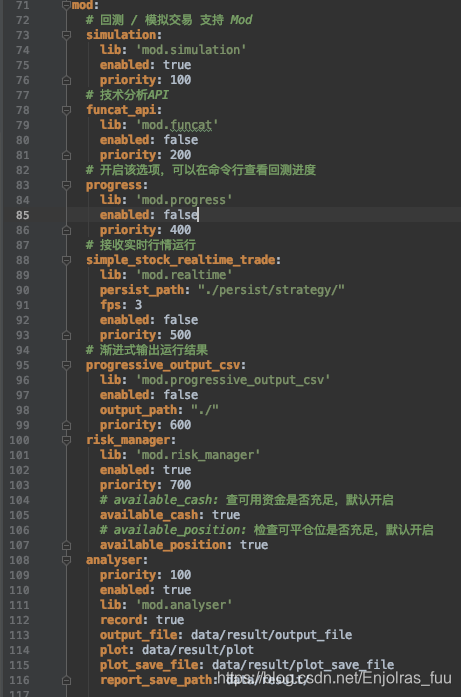Viewport: 461px width, 697px height.
Task: Click 'enabled: false' on line 97
Action: click(149, 395)
